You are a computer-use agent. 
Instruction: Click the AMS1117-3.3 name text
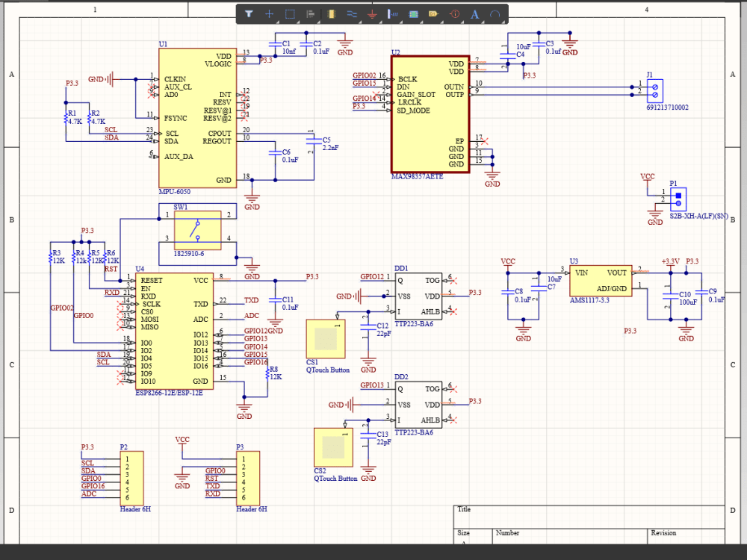click(590, 300)
